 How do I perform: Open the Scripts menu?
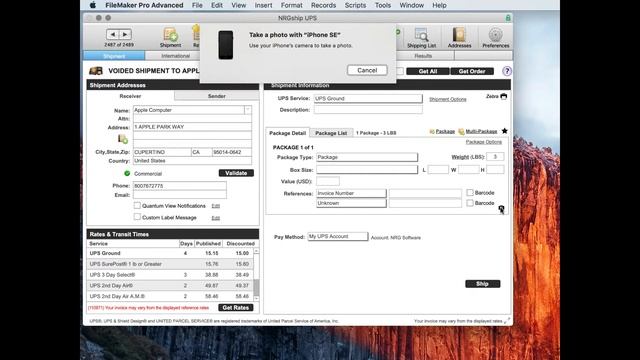355,5
